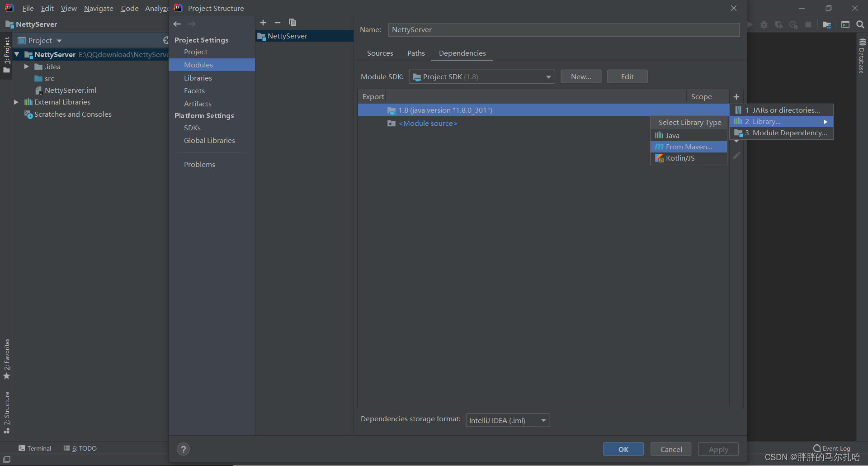Open the Code menu
This screenshot has height=466, width=868.
[x=130, y=9]
